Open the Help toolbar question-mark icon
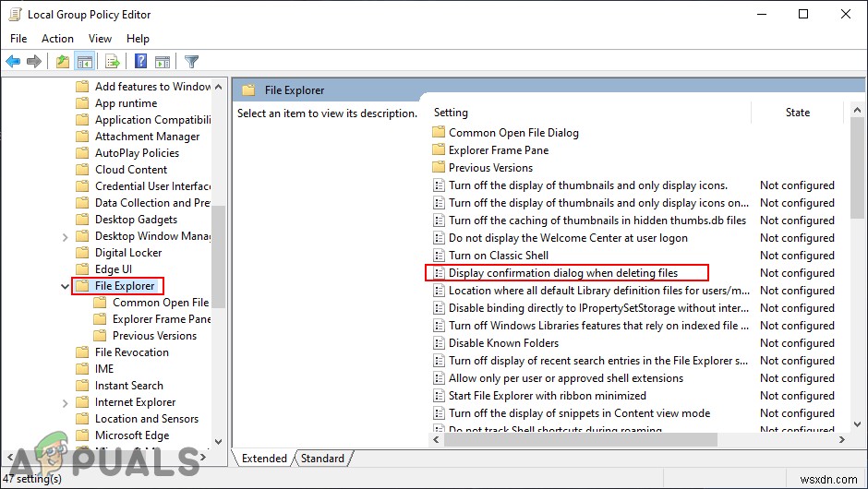The height and width of the screenshot is (489, 868). coord(140,61)
